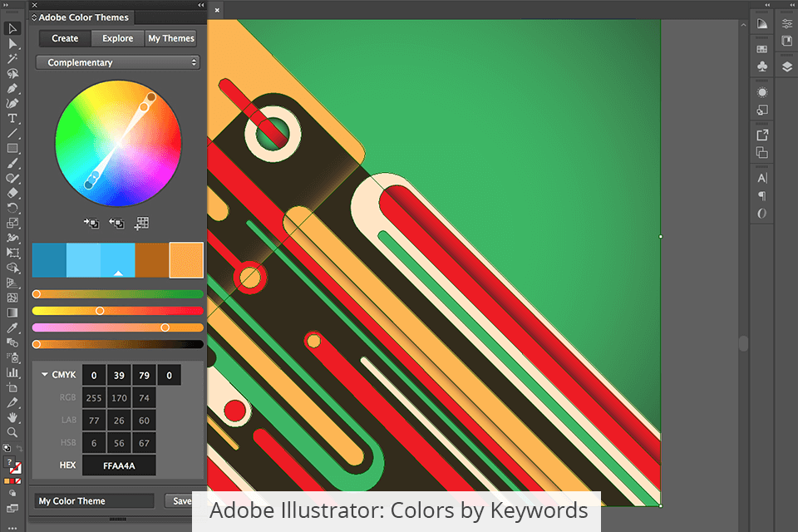798x532 pixels.
Task: Switch to the My Themes tab
Action: coord(171,38)
